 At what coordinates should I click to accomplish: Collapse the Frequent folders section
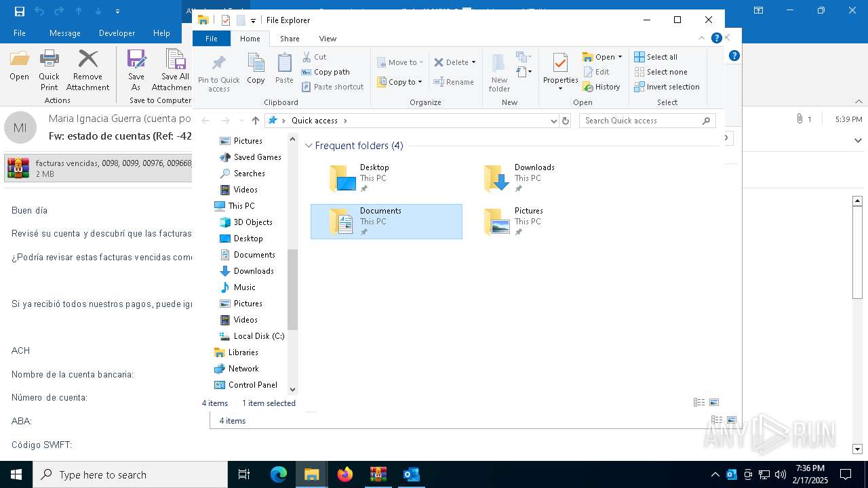(x=309, y=146)
